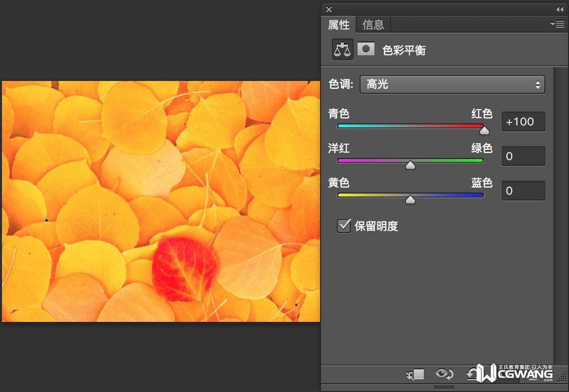569x392 pixels.
Task: Click the cyan-red slider handle
Action: point(485,130)
